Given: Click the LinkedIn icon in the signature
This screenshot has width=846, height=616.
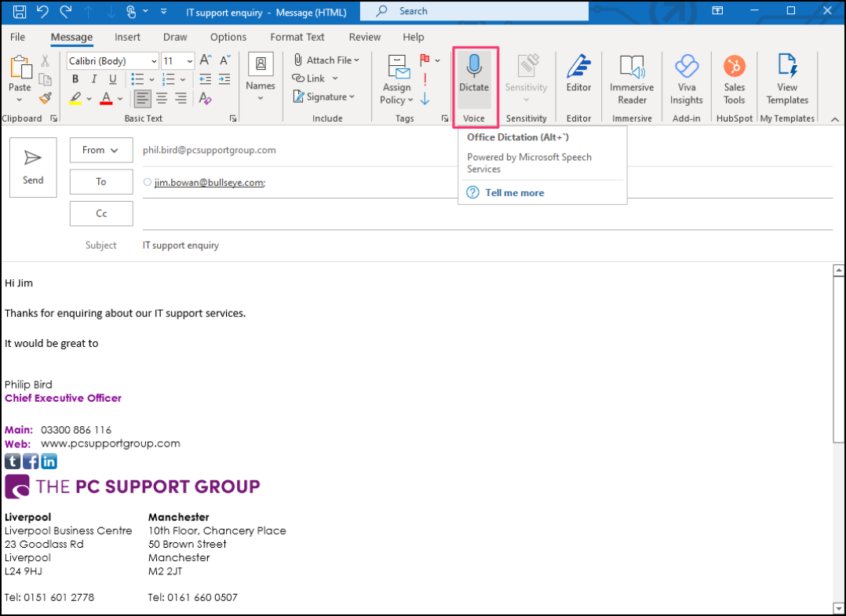Looking at the screenshot, I should click(x=49, y=461).
